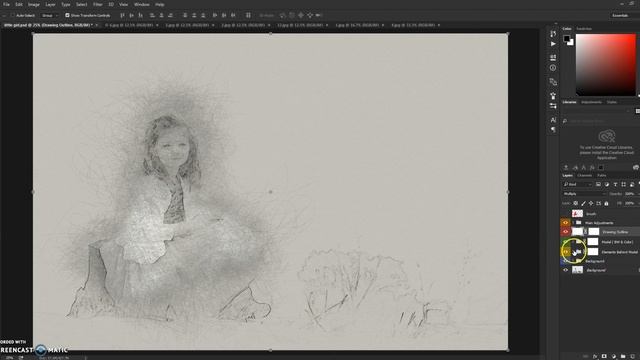The height and width of the screenshot is (360, 640).
Task: Toggle the Auto-Select checkbox
Action: click(13, 15)
